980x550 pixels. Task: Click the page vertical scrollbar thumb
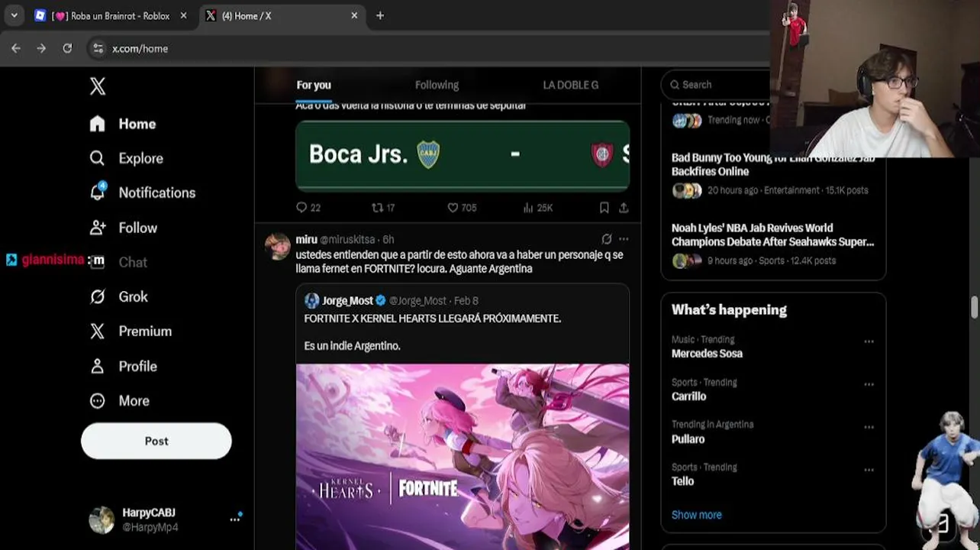point(975,307)
